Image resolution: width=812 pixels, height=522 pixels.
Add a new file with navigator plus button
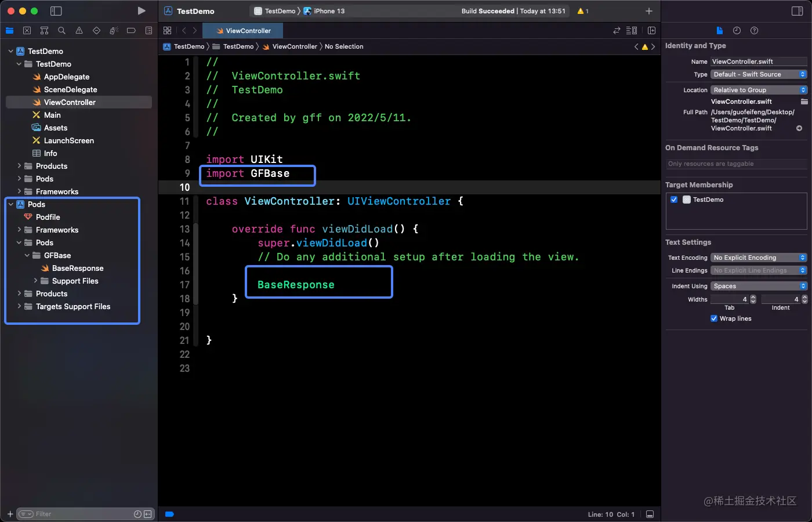(10, 514)
